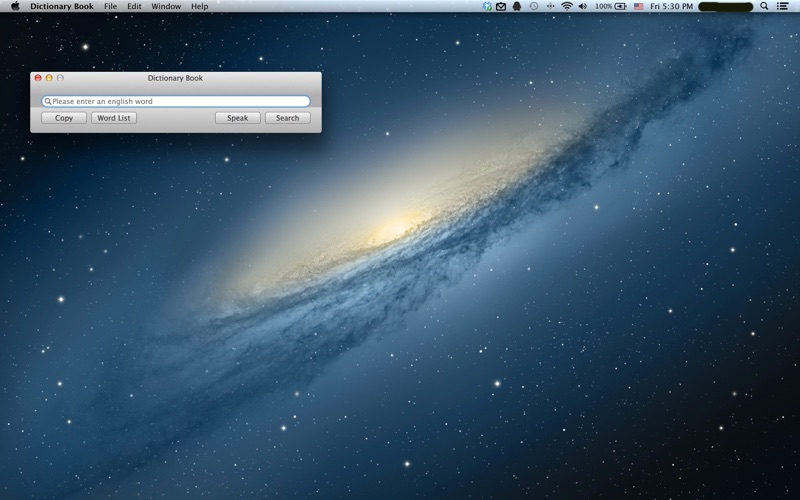
Task: Open the File menu
Action: click(x=110, y=6)
